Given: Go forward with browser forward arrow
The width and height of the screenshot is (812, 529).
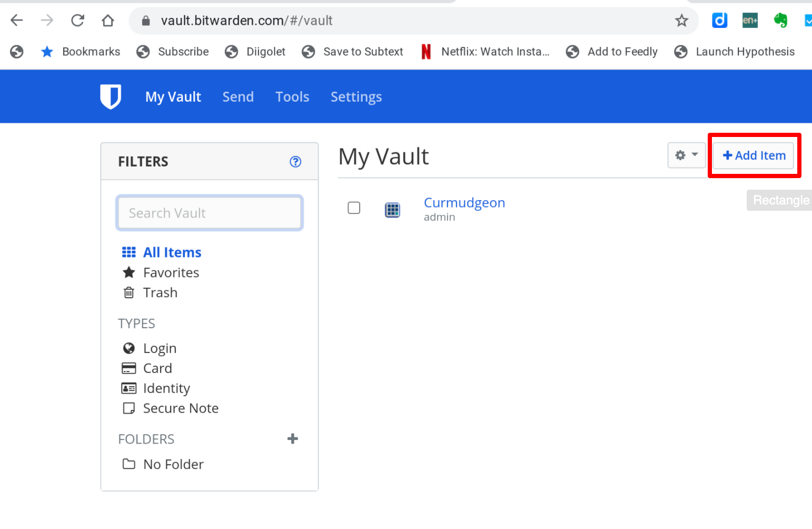Looking at the screenshot, I should [x=47, y=21].
